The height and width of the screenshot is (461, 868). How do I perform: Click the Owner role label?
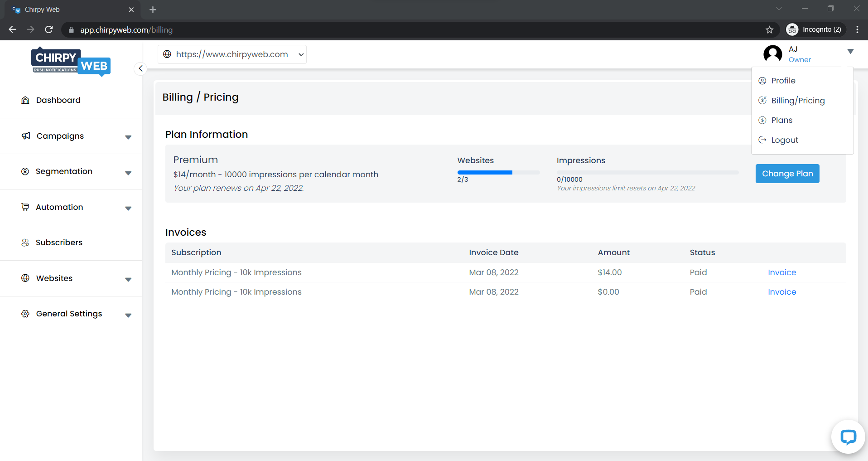pos(800,60)
